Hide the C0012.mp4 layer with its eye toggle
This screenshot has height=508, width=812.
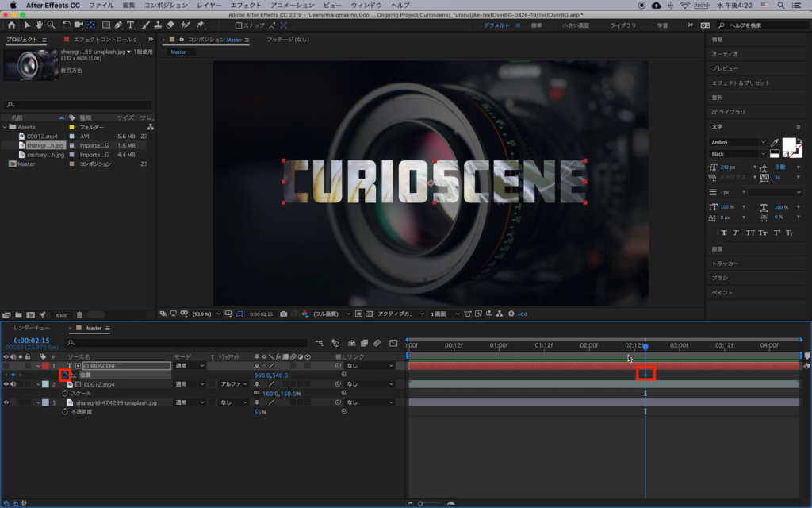6,384
